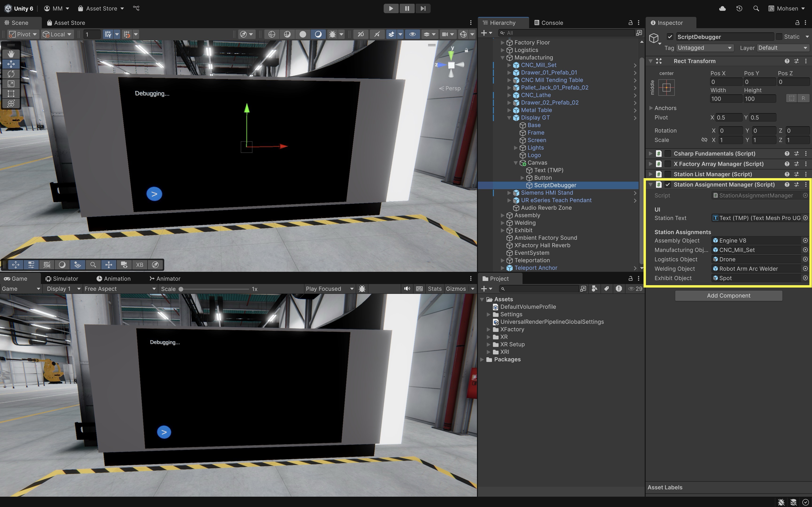Switch to the Animator tab
The height and width of the screenshot is (507, 812).
tap(165, 279)
